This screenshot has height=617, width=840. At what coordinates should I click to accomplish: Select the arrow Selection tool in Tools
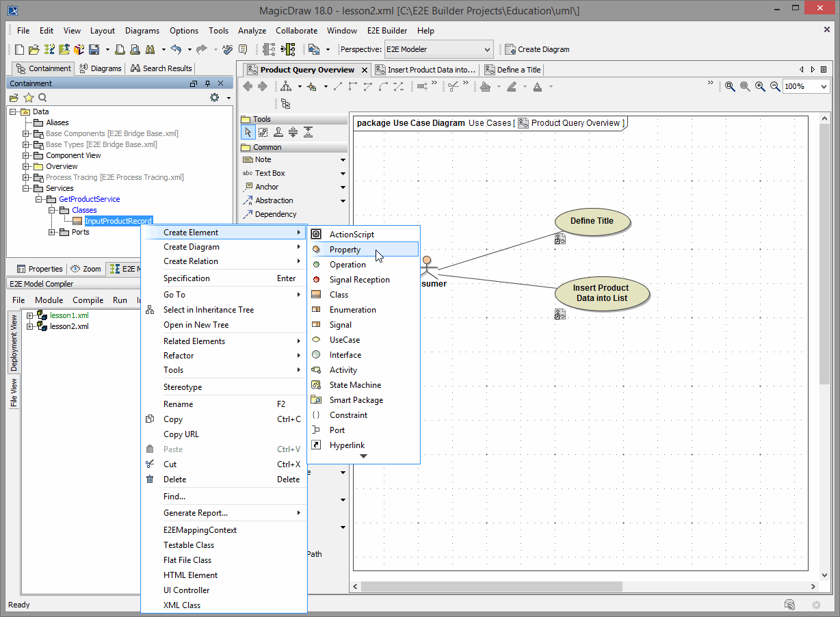(x=248, y=133)
